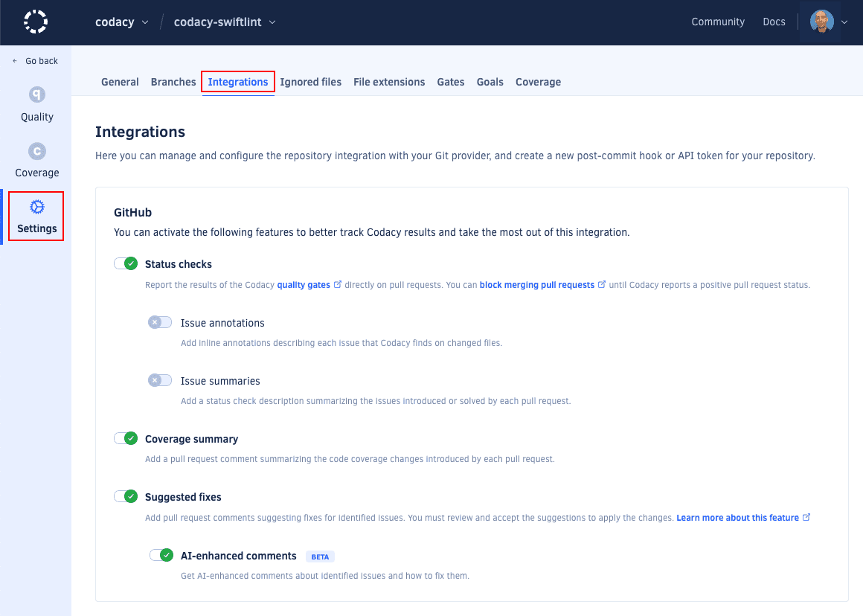Open the Gates settings tab
Image resolution: width=863 pixels, height=616 pixels.
pyautogui.click(x=451, y=82)
